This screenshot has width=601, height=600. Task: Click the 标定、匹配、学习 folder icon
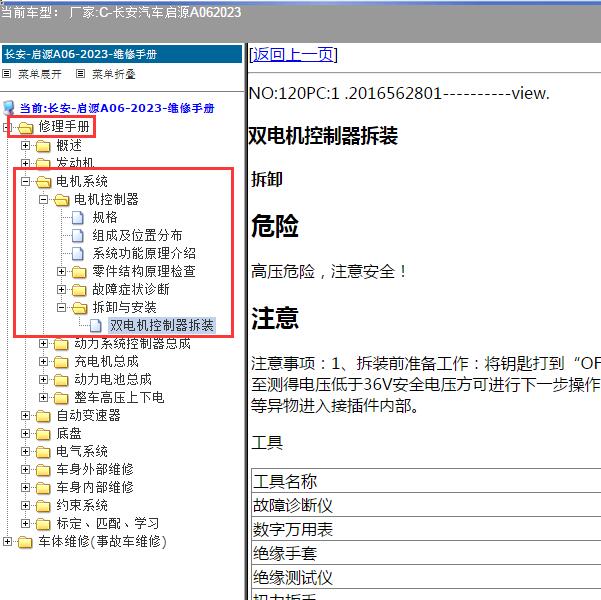tap(43, 524)
